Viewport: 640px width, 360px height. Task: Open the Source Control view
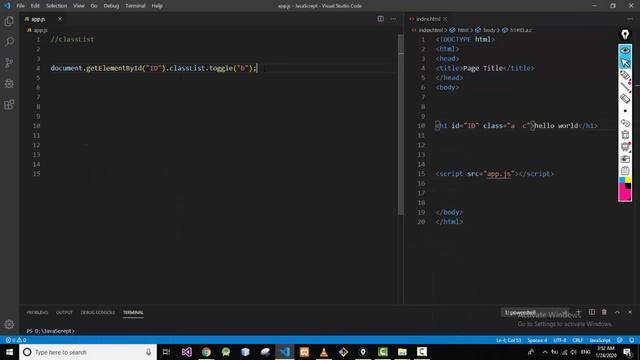tap(9, 62)
